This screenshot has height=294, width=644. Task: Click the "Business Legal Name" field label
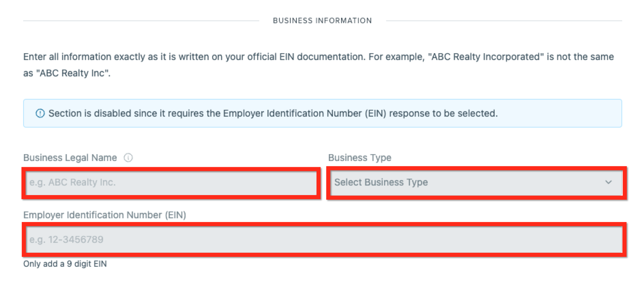70,158
